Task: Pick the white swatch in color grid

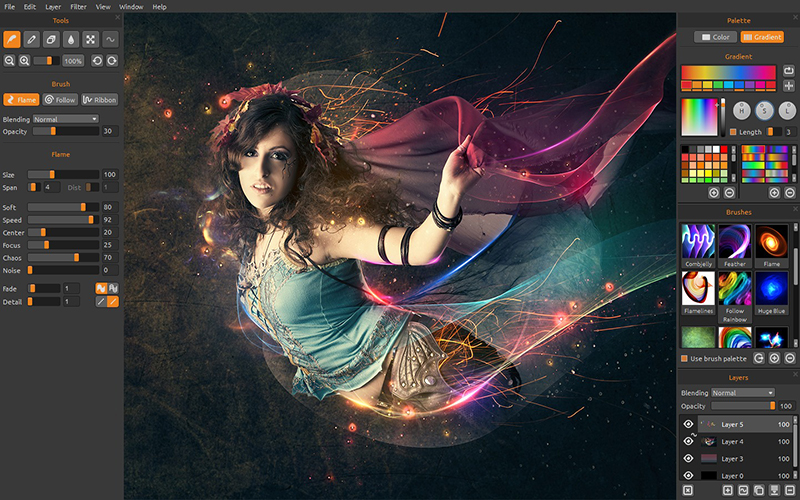Action: click(x=717, y=149)
